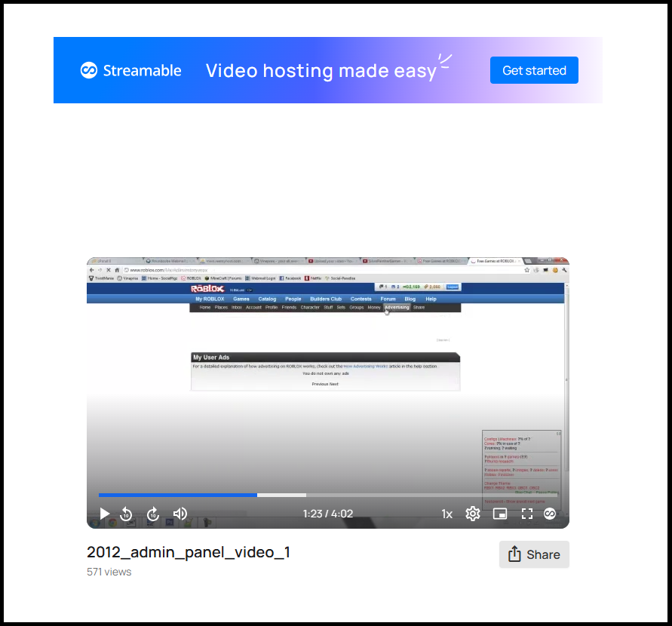Click the 'Video hosting made easy' banner text
The width and height of the screenshot is (672, 626).
321,71
